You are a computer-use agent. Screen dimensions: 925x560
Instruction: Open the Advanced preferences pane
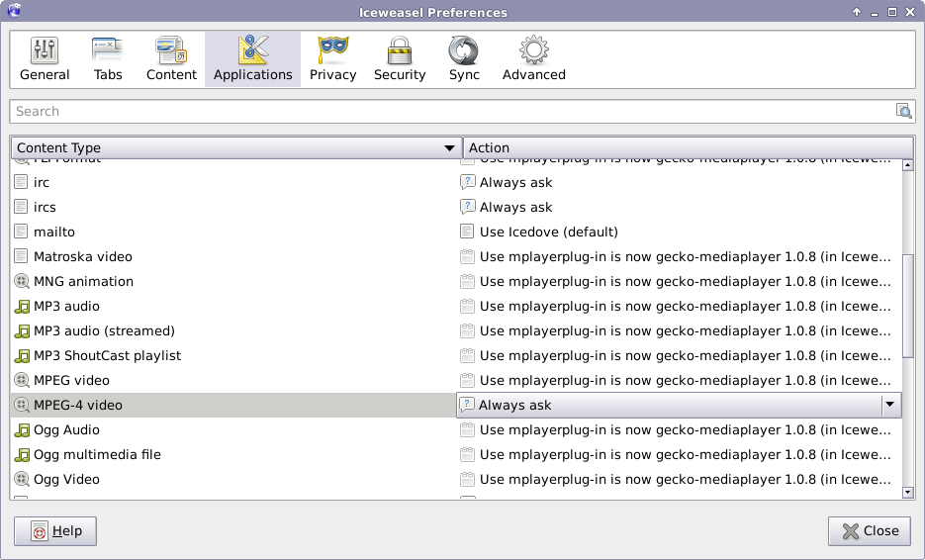pyautogui.click(x=534, y=59)
